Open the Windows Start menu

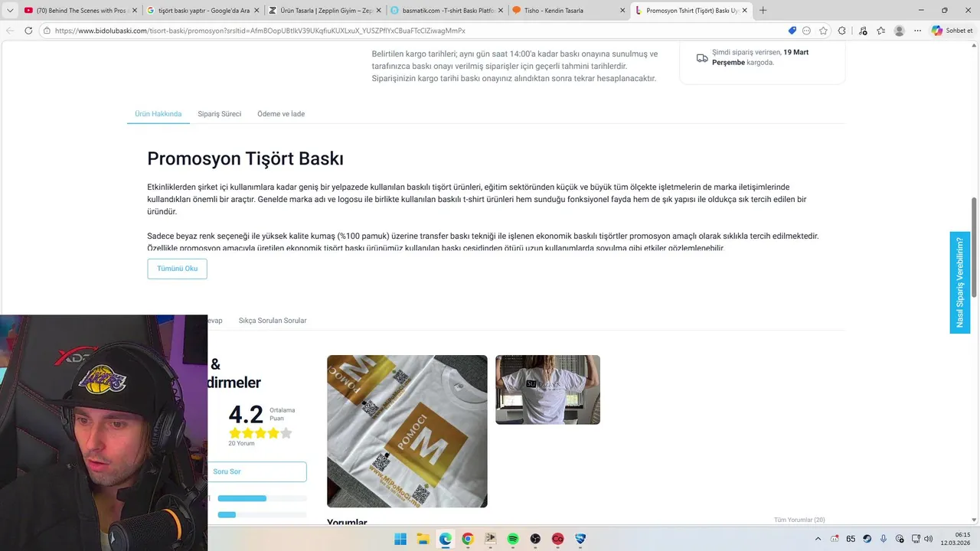click(400, 539)
